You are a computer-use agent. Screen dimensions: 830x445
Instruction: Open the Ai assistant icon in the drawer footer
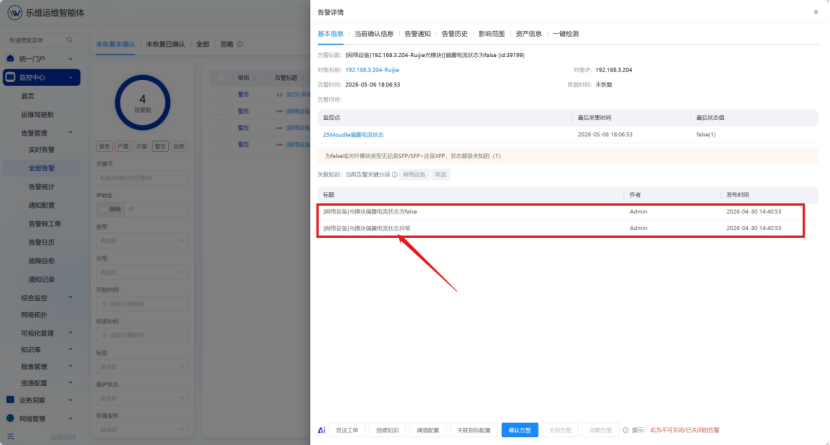click(x=321, y=430)
